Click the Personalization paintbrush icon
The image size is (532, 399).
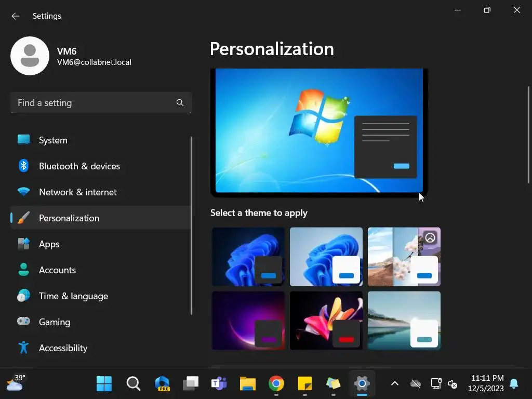pos(23,218)
